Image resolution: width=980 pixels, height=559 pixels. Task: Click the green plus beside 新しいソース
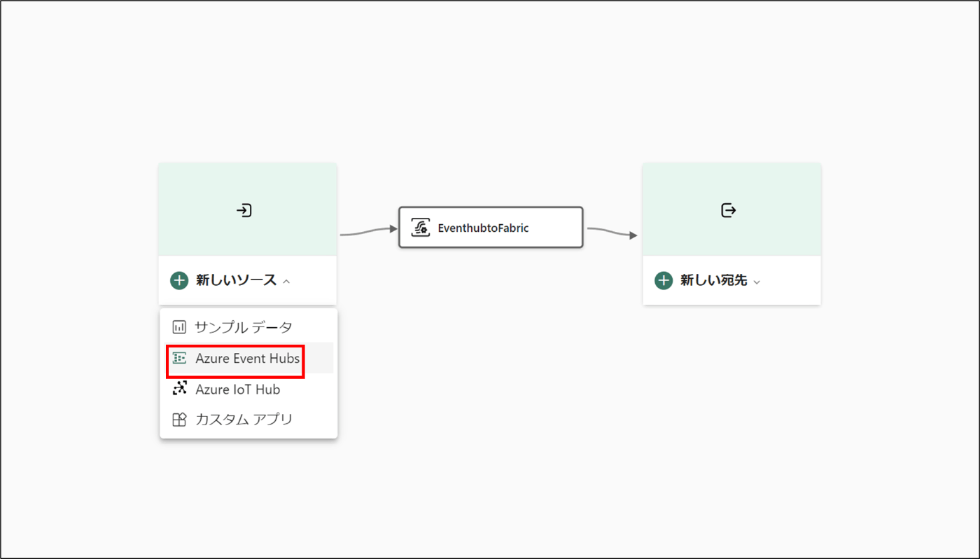(x=179, y=281)
